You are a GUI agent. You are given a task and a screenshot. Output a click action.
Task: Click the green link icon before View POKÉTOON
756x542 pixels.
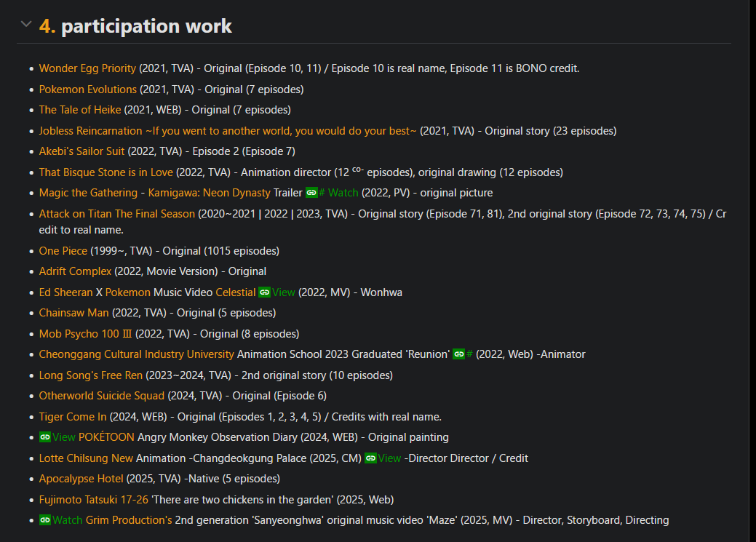[x=45, y=437]
